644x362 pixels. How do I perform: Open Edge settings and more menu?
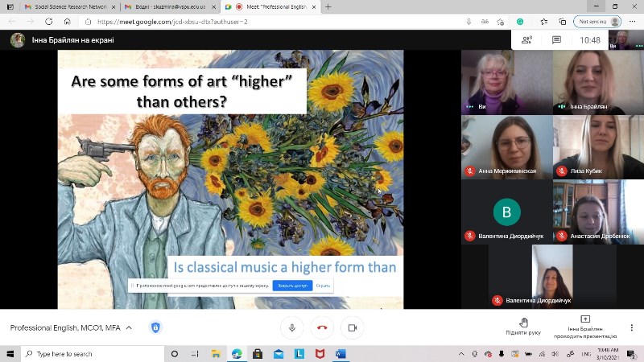pyautogui.click(x=632, y=22)
